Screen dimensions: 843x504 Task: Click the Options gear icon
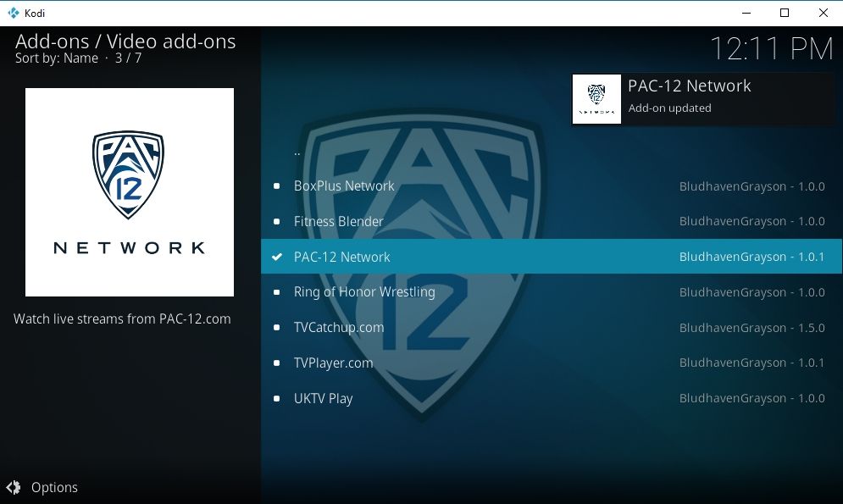14,487
